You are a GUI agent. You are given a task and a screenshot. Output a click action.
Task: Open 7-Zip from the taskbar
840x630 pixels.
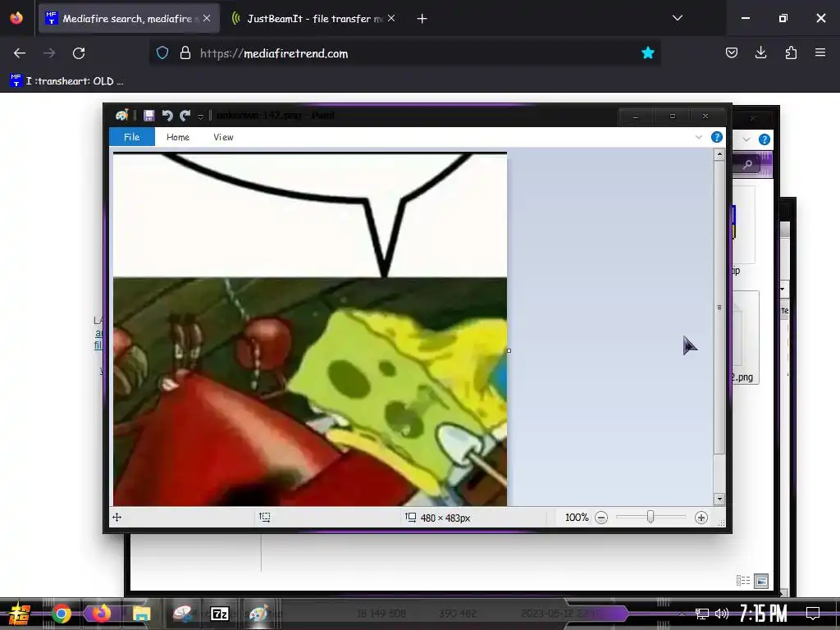(x=220, y=614)
